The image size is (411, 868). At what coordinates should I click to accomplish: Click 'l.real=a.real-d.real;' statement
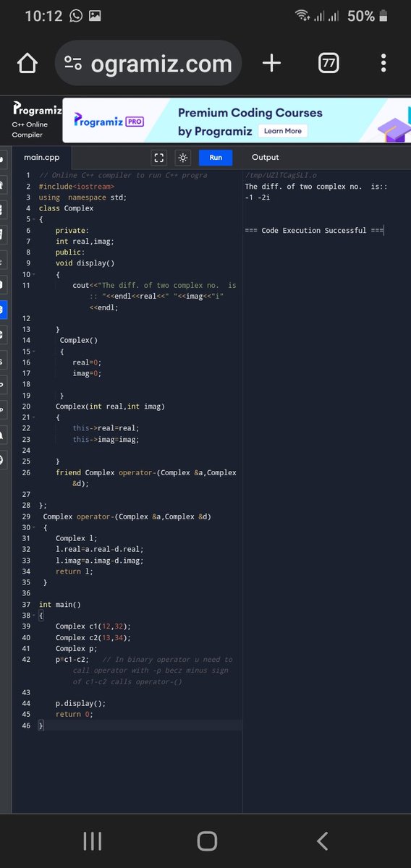pyautogui.click(x=100, y=549)
